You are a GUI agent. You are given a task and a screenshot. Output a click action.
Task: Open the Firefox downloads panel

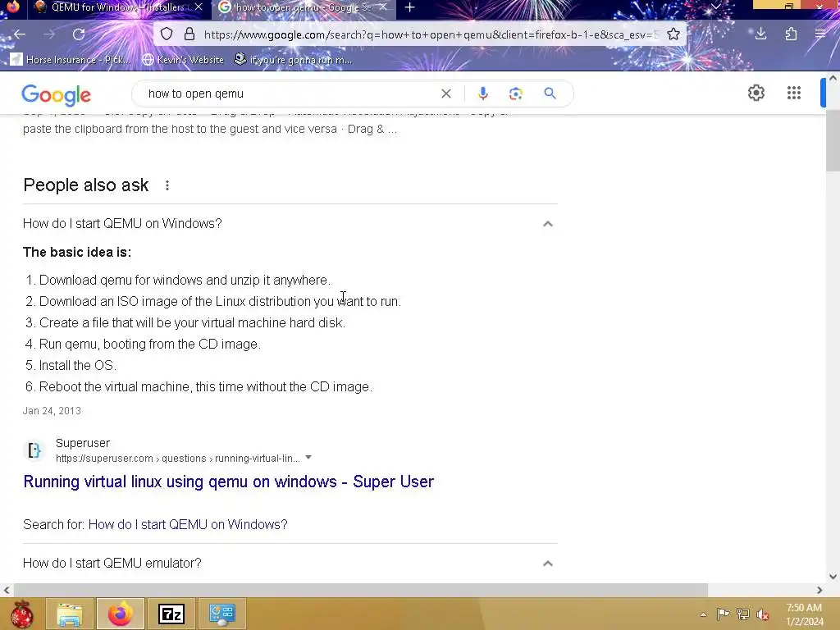(760, 34)
